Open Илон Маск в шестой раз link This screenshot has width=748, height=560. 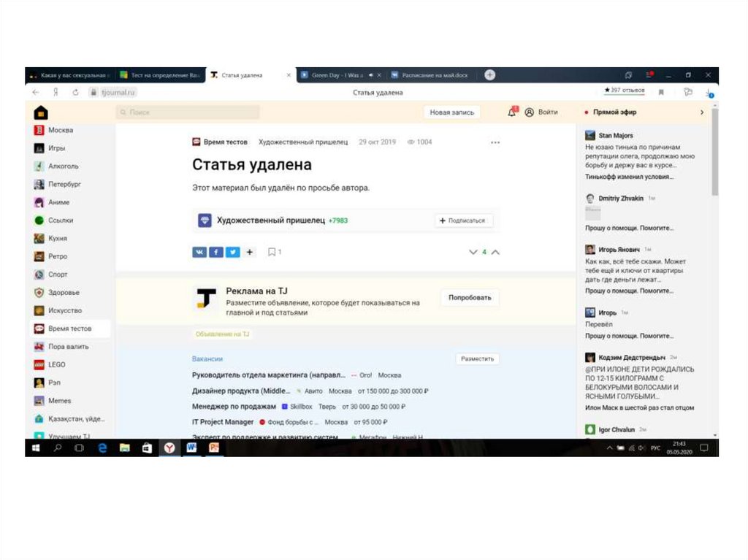tap(639, 407)
